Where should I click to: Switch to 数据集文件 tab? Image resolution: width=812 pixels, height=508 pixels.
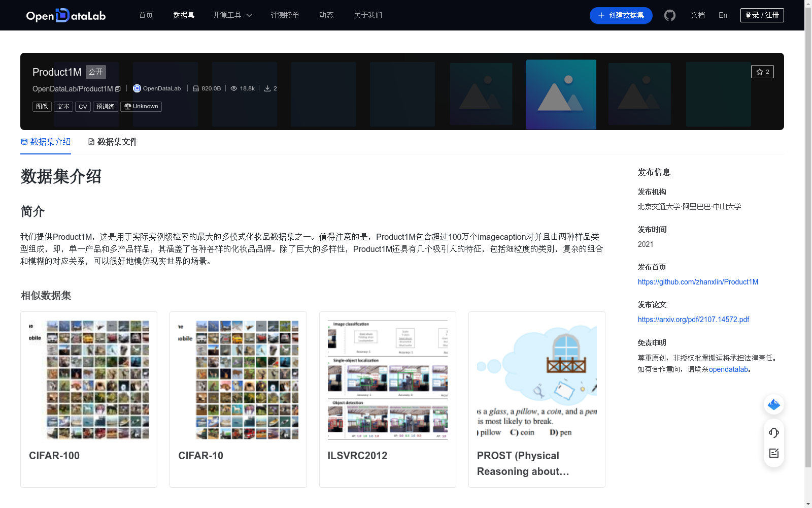(113, 142)
